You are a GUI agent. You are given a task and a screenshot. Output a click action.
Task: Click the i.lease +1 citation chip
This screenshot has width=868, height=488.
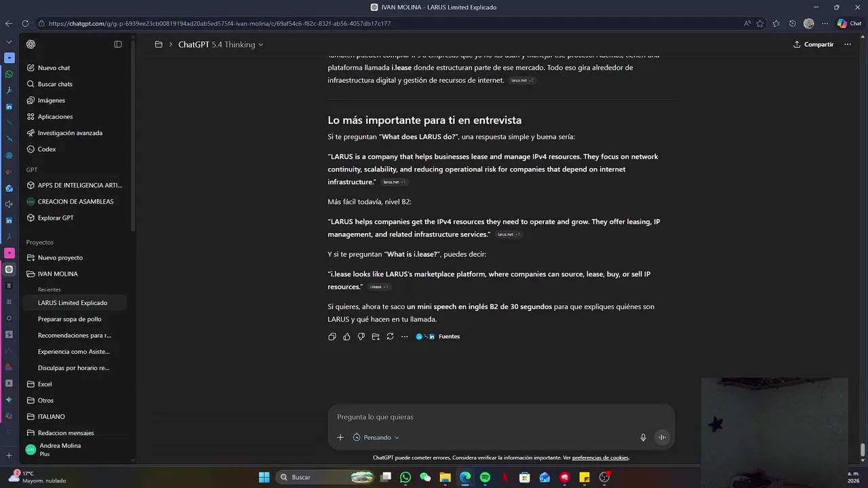tap(380, 287)
